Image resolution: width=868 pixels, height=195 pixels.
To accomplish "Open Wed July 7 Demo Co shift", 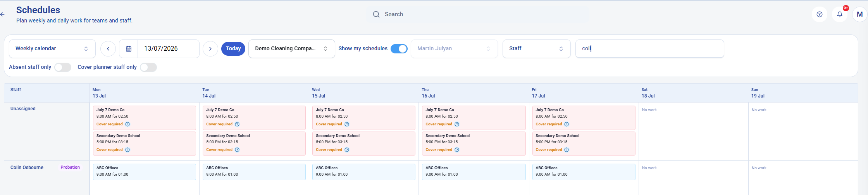I will 364,118.
